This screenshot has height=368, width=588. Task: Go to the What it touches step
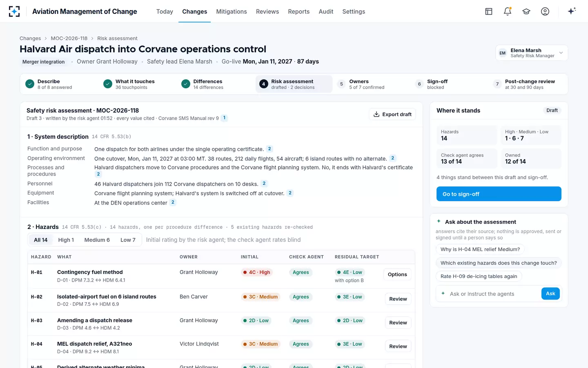[137, 84]
